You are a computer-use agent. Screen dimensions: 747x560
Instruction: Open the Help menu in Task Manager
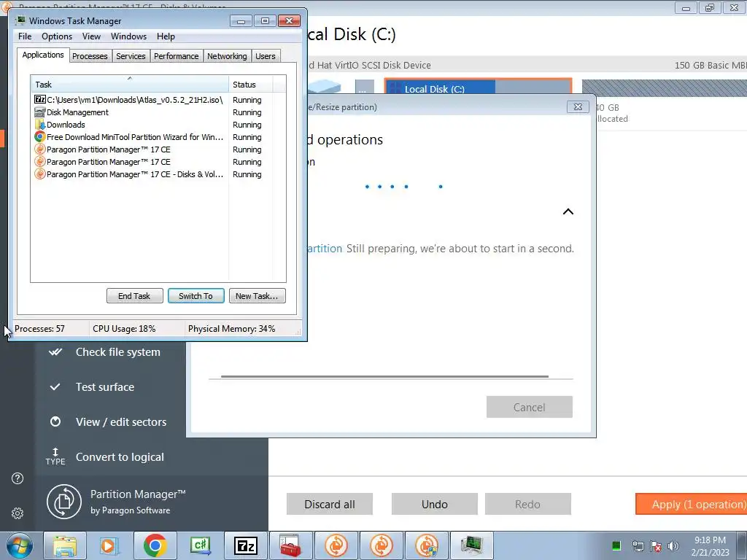(166, 36)
